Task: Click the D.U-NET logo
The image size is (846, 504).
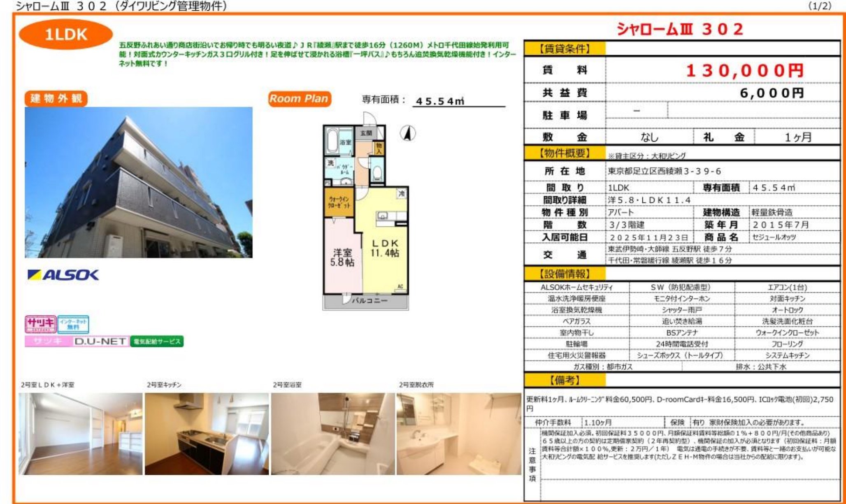Action: click(100, 341)
